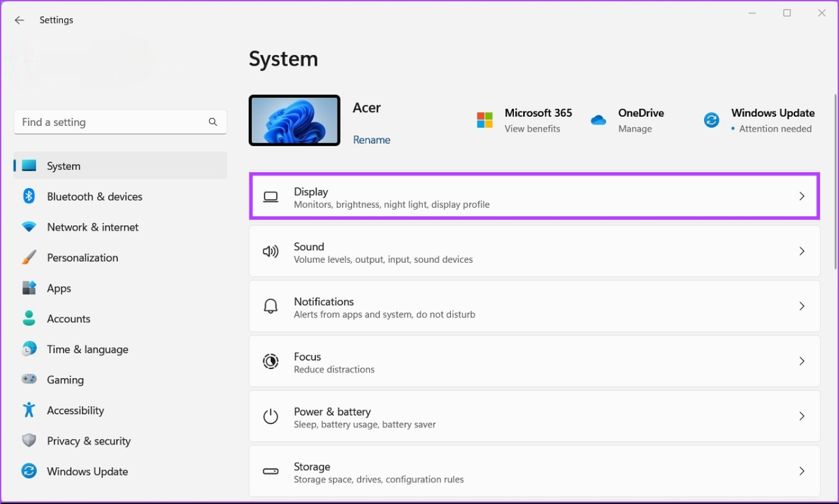
Task: Click the Find a setting search box
Action: coord(120,122)
